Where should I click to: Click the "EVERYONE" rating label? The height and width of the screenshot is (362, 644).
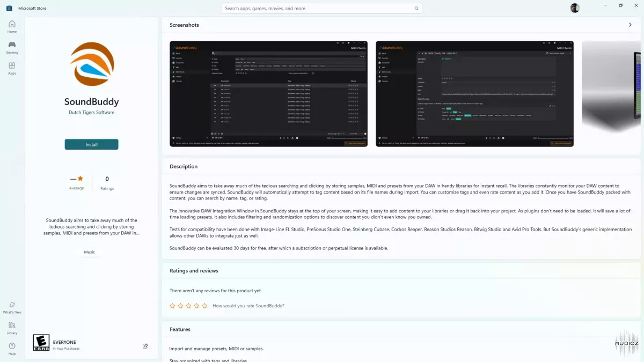64,342
